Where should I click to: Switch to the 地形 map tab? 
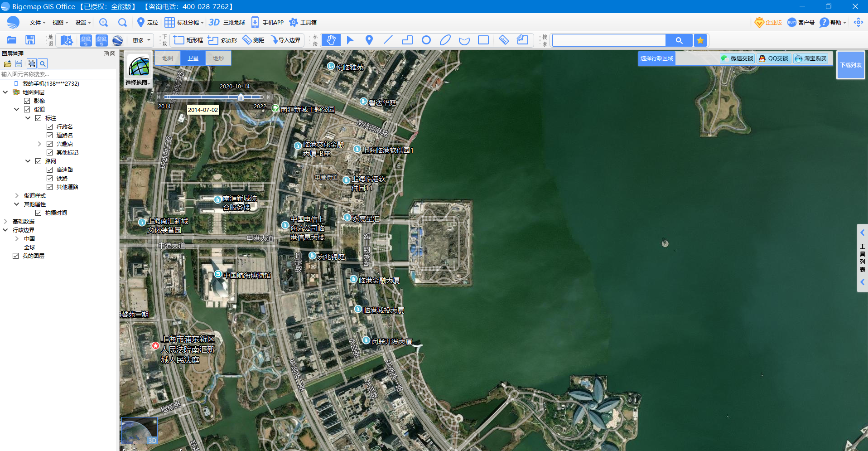click(x=218, y=58)
